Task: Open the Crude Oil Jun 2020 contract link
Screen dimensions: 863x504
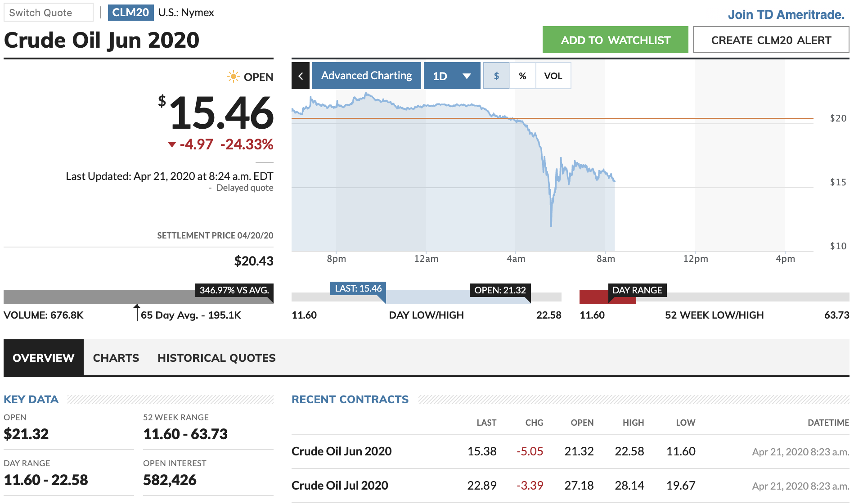Action: click(x=342, y=451)
